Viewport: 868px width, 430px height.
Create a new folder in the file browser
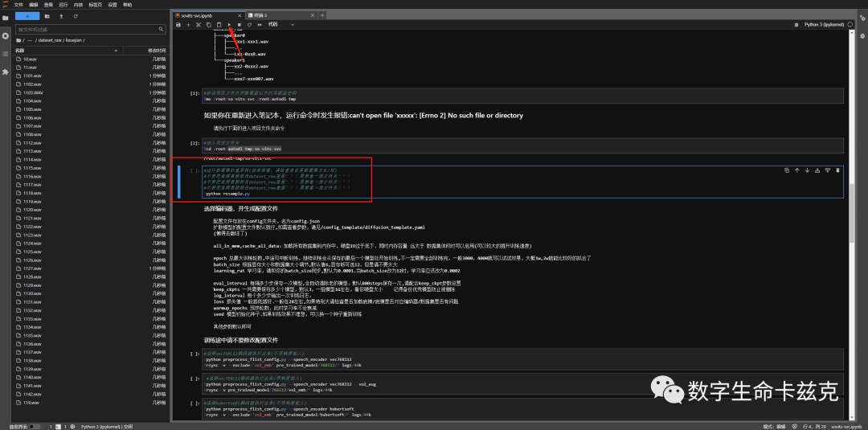click(47, 16)
